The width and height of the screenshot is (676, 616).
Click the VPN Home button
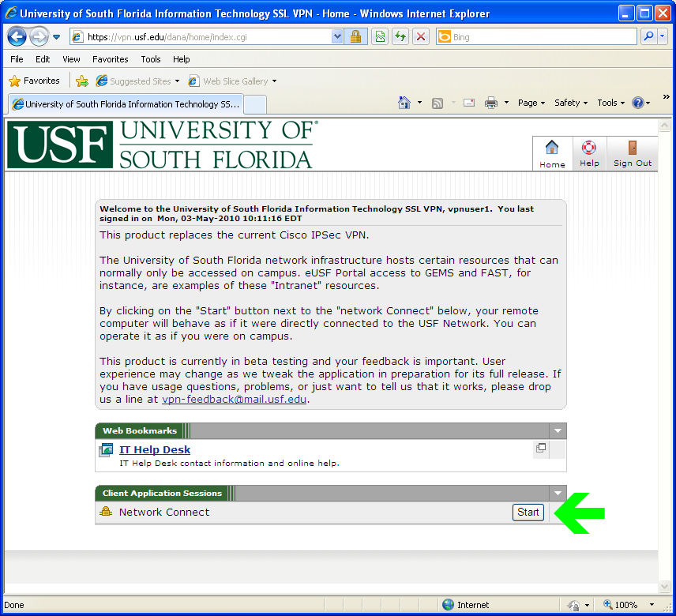[552, 154]
